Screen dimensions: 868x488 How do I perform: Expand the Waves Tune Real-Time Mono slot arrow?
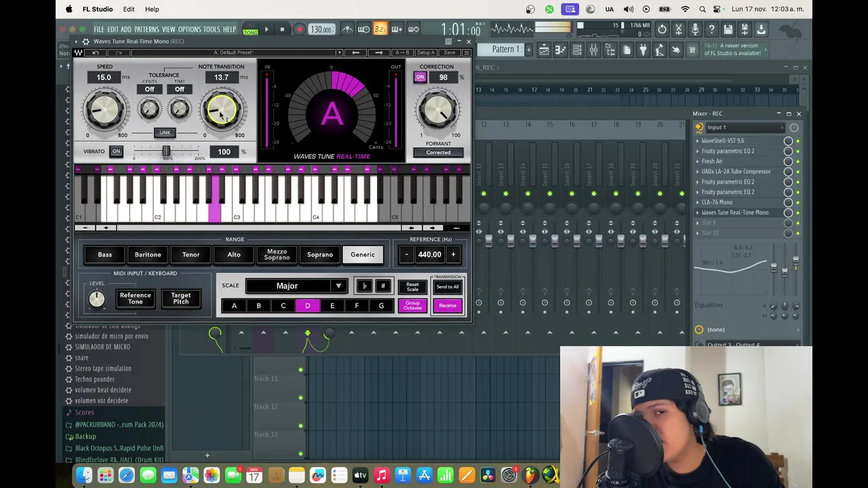(x=697, y=213)
